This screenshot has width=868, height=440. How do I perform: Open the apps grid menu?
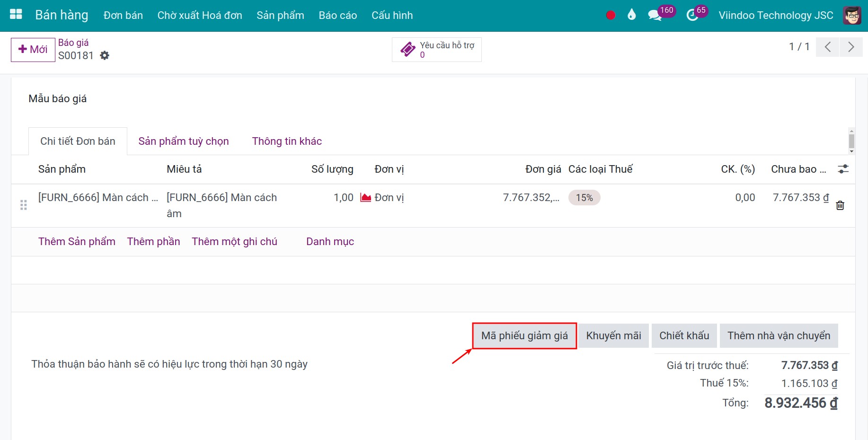tap(16, 15)
